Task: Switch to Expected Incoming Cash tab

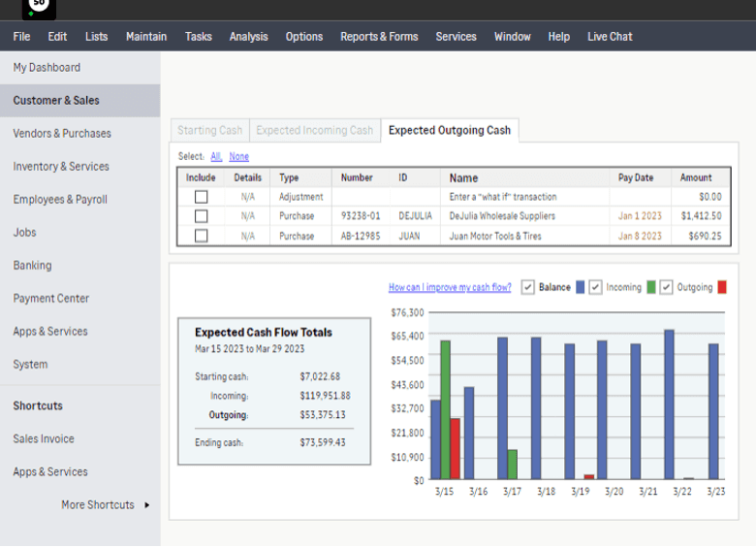Action: (x=314, y=131)
